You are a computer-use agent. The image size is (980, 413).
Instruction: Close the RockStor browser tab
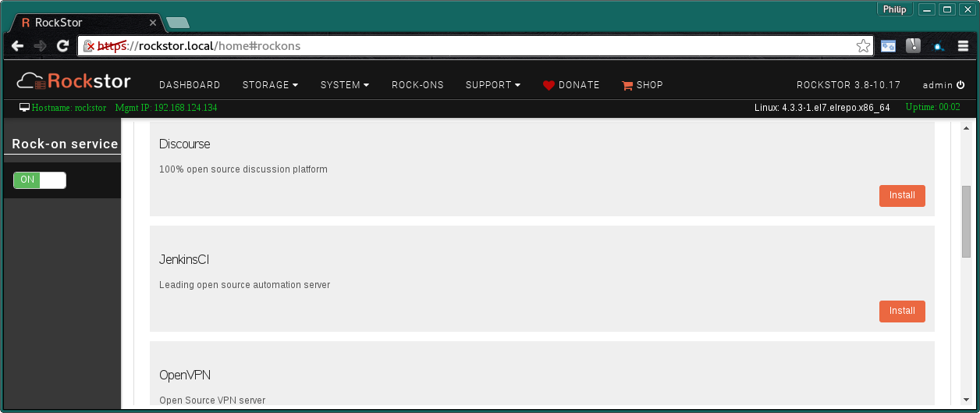(152, 23)
